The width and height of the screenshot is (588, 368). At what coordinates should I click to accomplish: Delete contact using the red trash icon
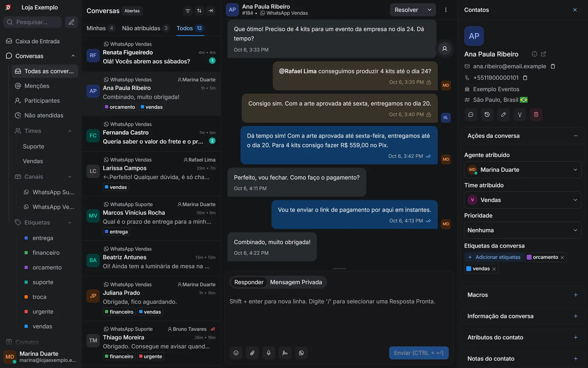coord(536,114)
